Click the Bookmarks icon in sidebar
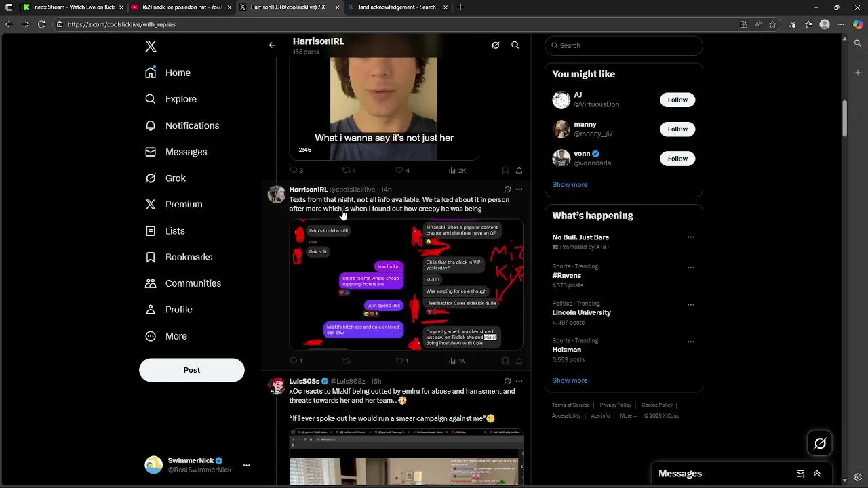868x488 pixels. [x=151, y=257]
